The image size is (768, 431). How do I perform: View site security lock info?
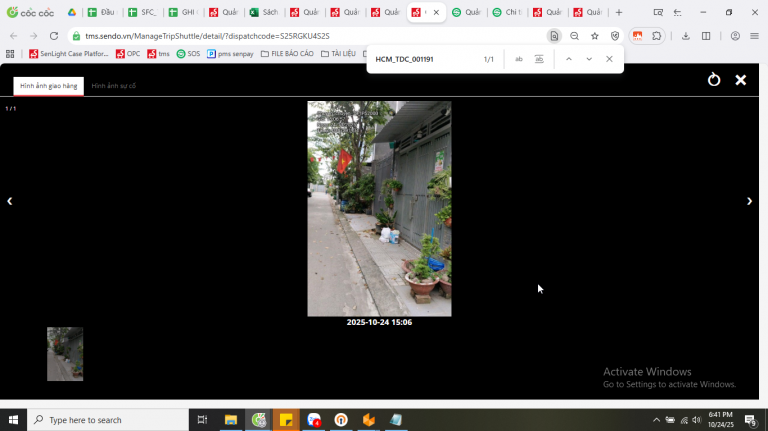click(76, 36)
